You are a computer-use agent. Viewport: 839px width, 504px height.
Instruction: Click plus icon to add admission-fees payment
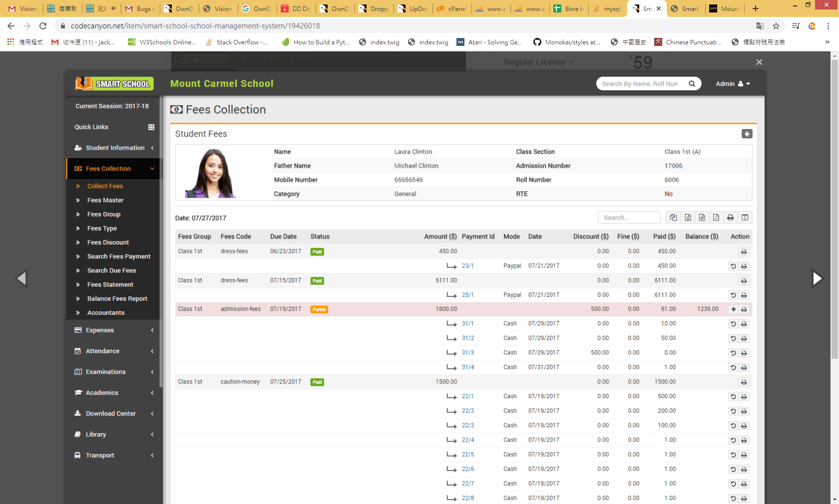pos(733,309)
